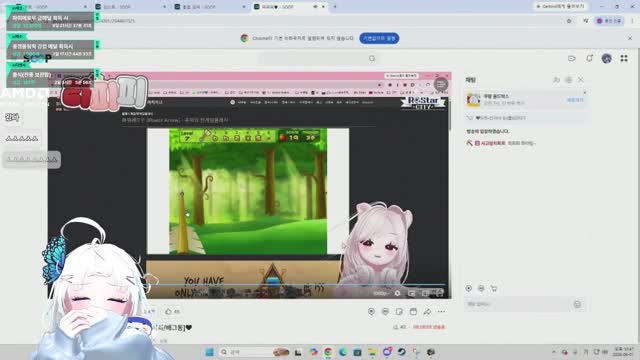Screen dimensions: 640x360
Task: Share the stream with the arrow icon
Action: 427,311
